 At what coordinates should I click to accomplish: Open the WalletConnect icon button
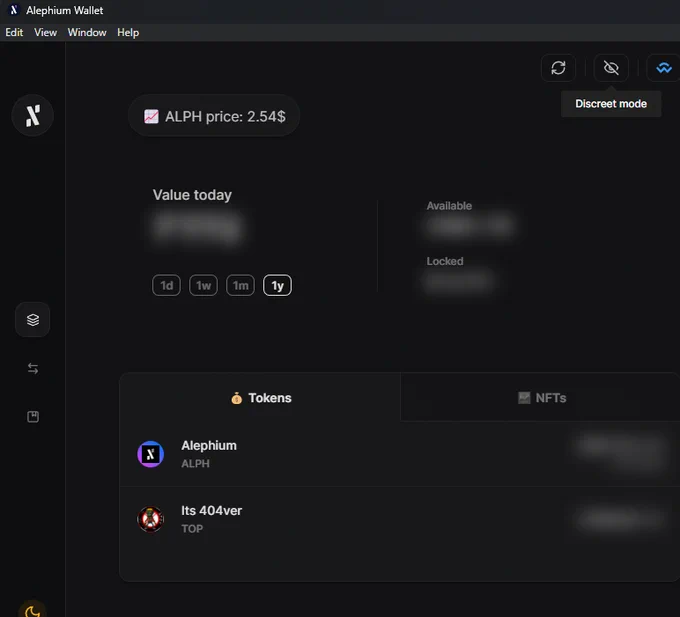tap(664, 68)
